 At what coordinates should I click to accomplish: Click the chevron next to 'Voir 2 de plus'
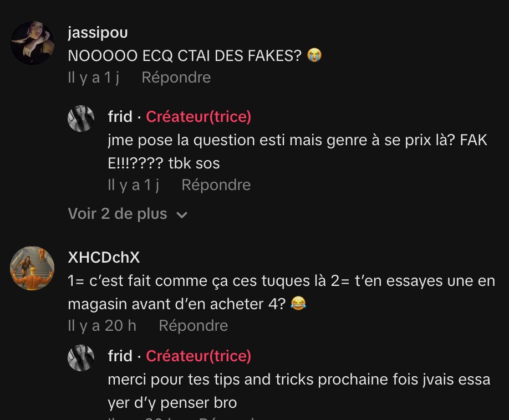coord(181,214)
